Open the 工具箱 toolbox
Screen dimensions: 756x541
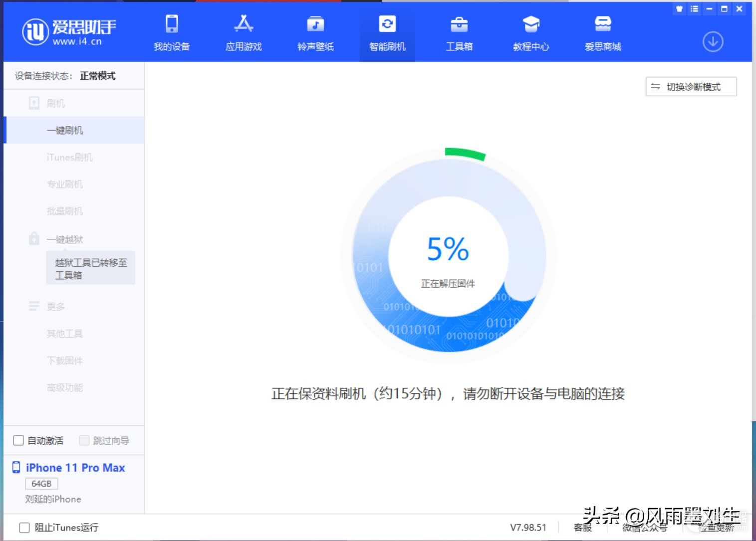(x=459, y=33)
